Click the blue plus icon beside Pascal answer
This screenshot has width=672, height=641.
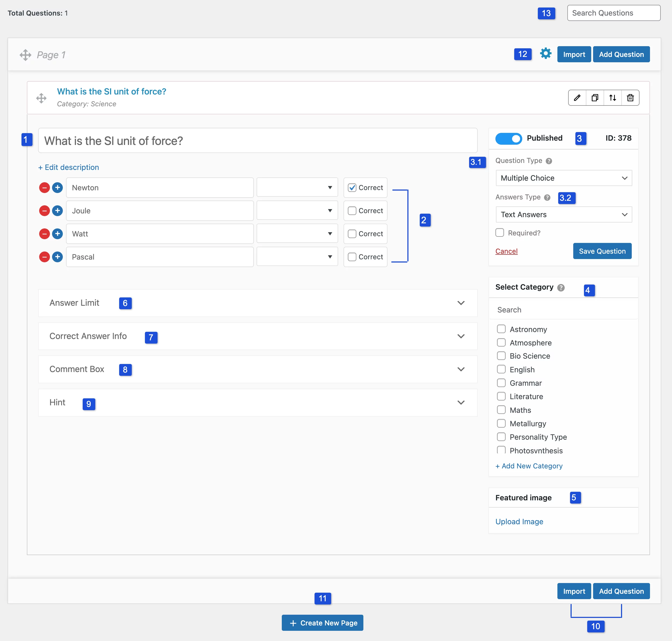[x=57, y=257]
